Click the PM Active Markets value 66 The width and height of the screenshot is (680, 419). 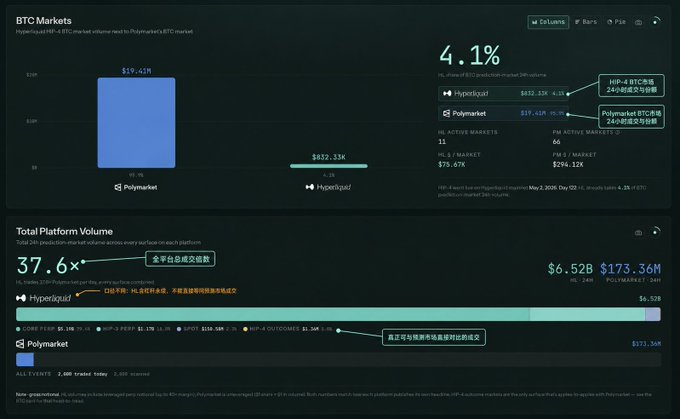556,142
